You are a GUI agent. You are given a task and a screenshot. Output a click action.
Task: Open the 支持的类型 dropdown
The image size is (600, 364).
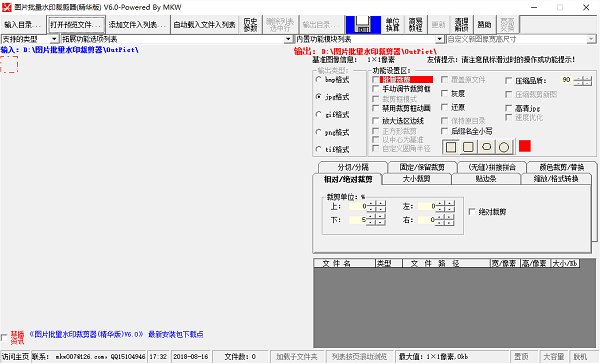tap(54, 39)
